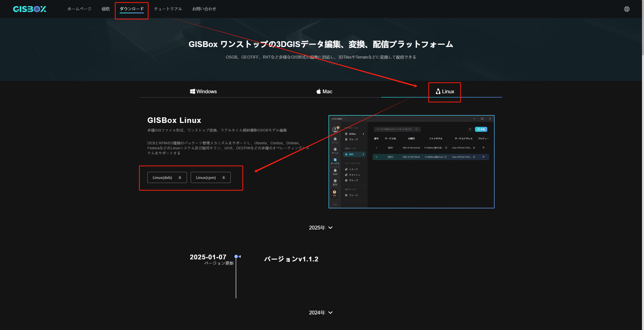Screen dimensions: 644x330
Task: Open the GISBox Linux app preview image
Action: tap(412, 162)
